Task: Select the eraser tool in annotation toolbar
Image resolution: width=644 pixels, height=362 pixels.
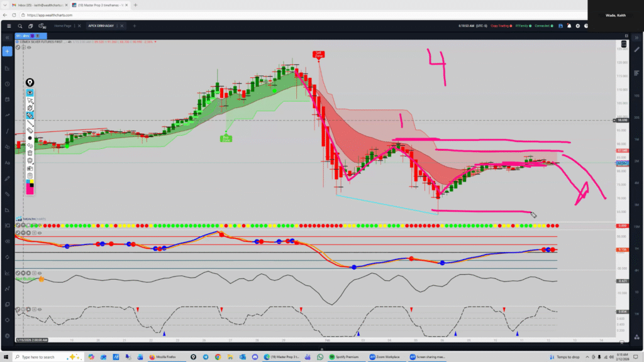Action: [30, 130]
